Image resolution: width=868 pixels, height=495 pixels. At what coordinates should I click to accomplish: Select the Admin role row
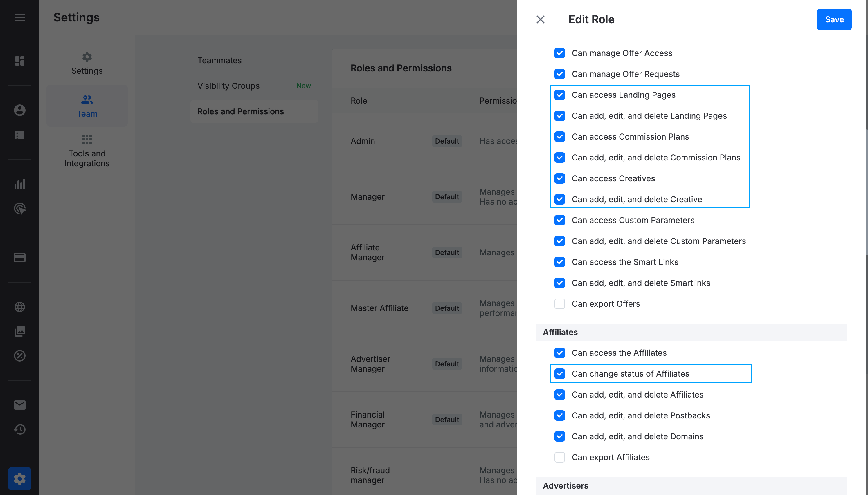click(424, 141)
